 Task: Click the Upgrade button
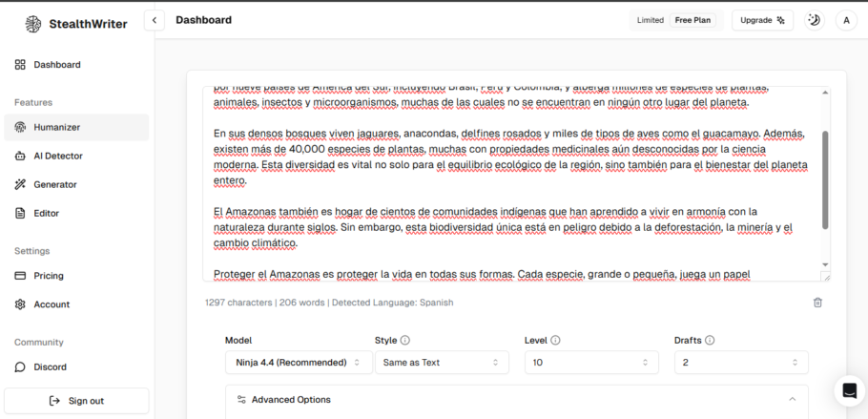tap(762, 20)
